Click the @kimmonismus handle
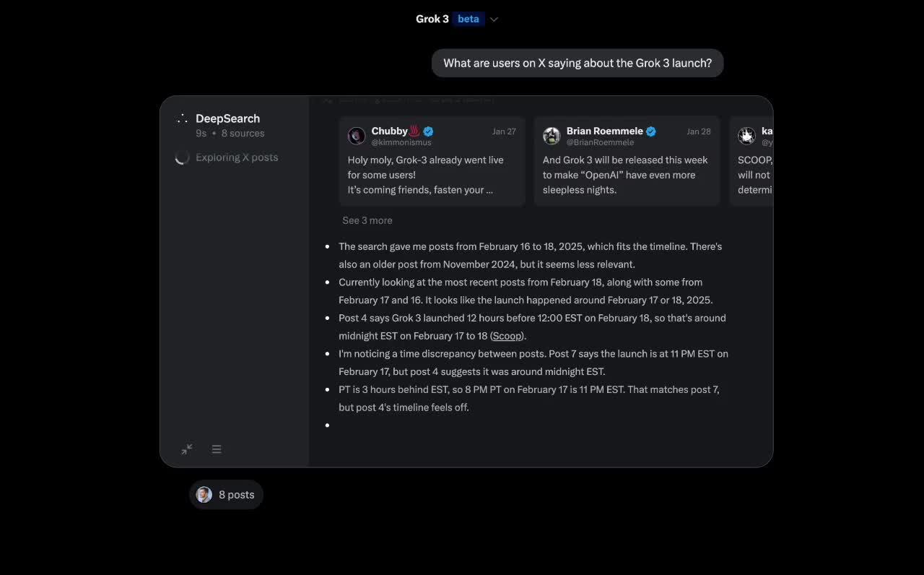Image resolution: width=924 pixels, height=575 pixels. (x=401, y=142)
